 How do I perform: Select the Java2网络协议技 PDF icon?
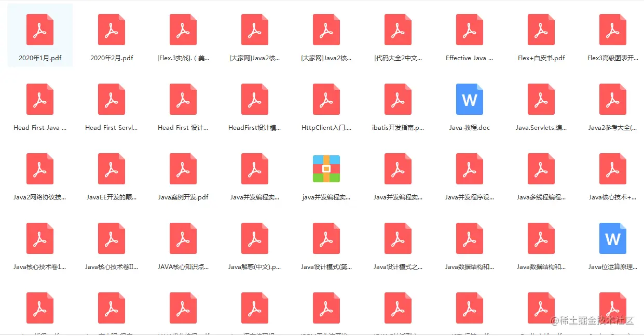tap(40, 169)
